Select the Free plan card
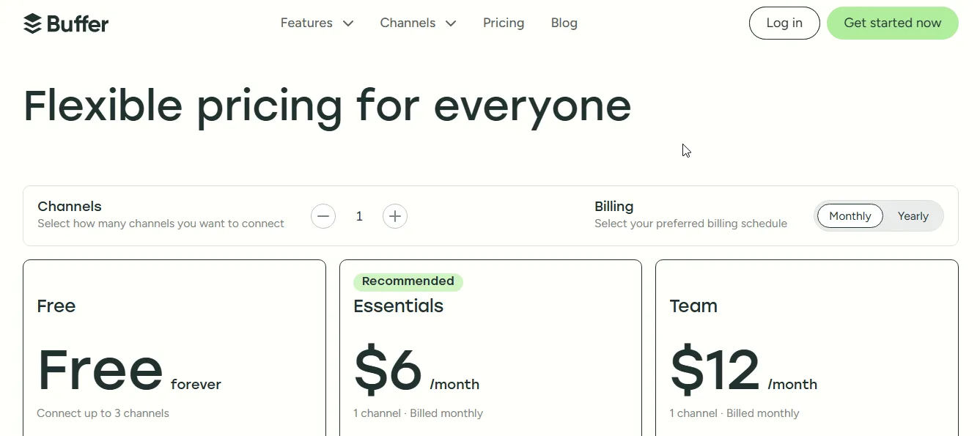980x436 pixels. (174, 348)
